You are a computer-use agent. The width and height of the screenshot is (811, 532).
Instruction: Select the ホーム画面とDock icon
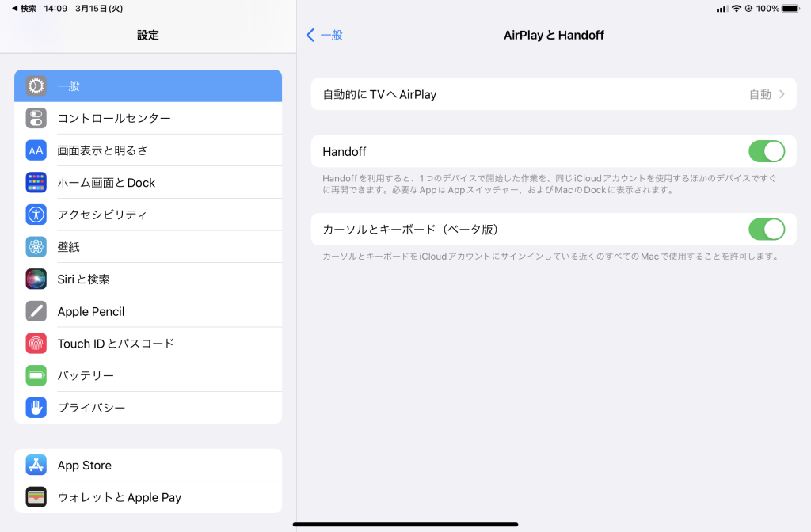35,182
